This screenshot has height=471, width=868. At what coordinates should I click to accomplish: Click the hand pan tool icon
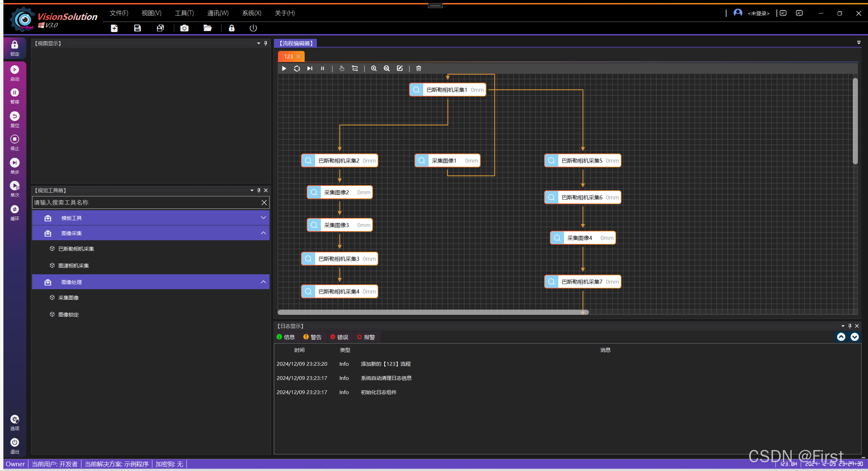coord(341,68)
